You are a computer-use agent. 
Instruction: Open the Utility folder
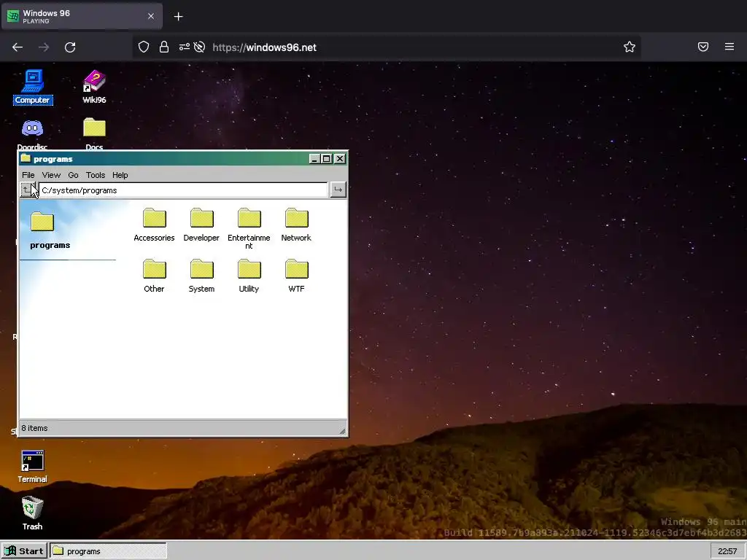pyautogui.click(x=249, y=276)
